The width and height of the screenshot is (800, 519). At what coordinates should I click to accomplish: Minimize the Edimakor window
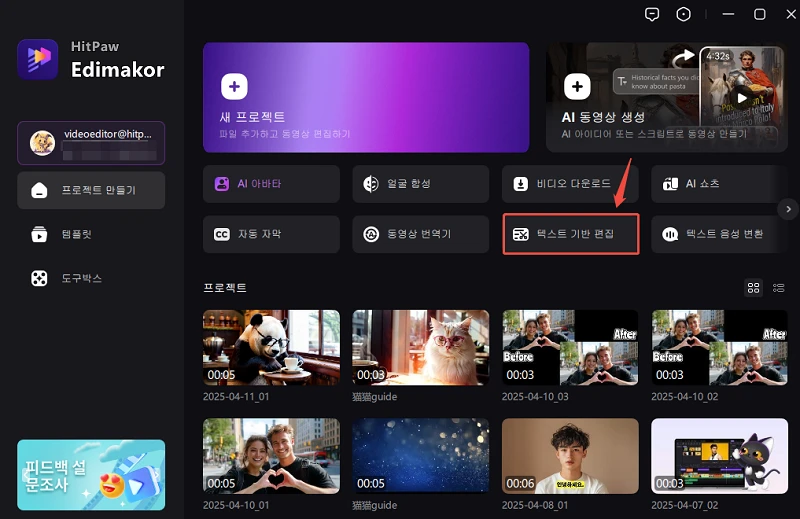728,14
